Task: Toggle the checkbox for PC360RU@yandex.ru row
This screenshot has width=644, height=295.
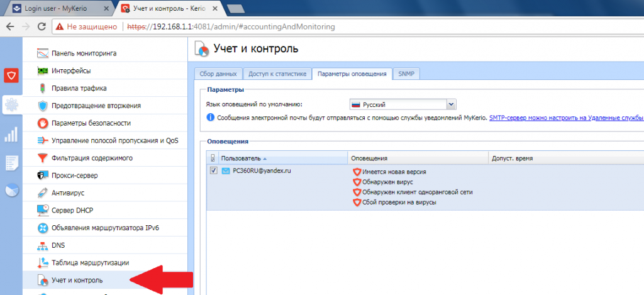Action: pos(214,170)
